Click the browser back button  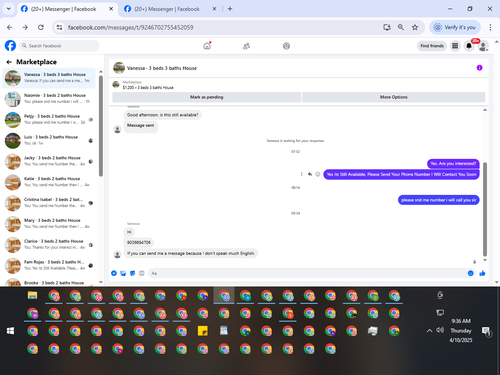pos(10,27)
